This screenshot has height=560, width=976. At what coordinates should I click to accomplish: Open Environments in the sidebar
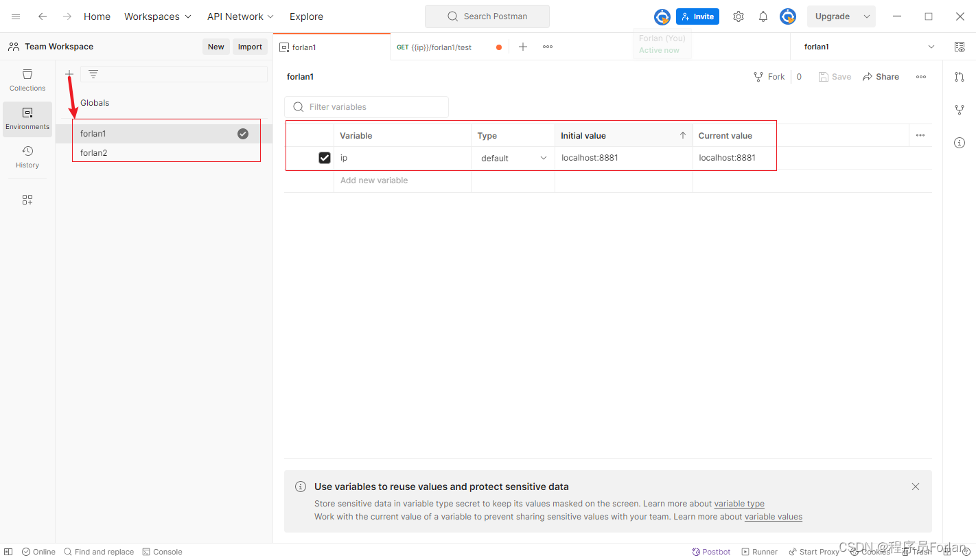pyautogui.click(x=27, y=119)
